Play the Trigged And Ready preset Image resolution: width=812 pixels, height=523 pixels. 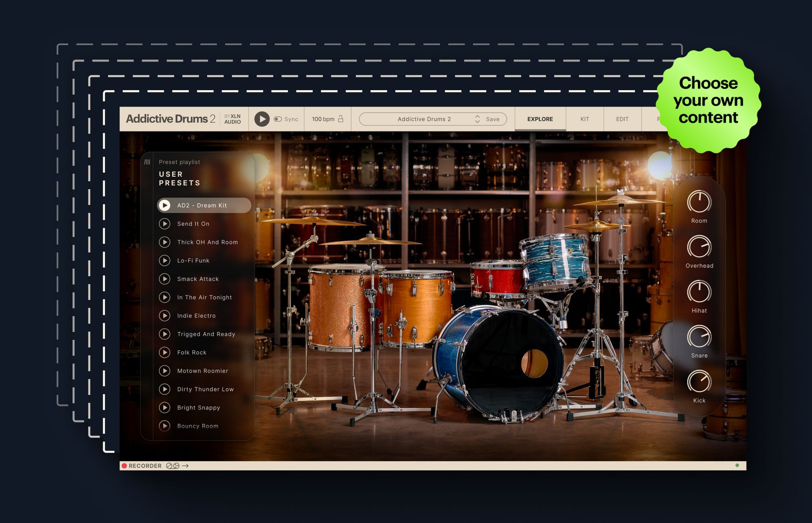(165, 334)
